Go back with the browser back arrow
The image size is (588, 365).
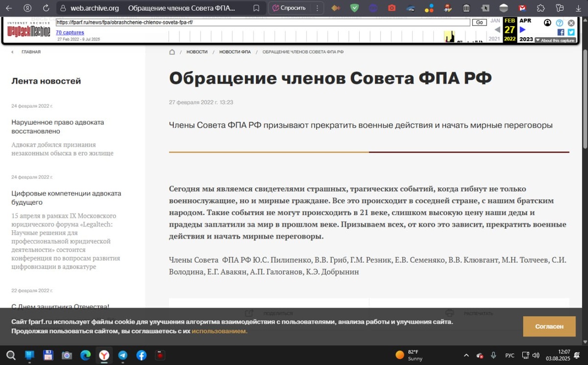click(9, 8)
